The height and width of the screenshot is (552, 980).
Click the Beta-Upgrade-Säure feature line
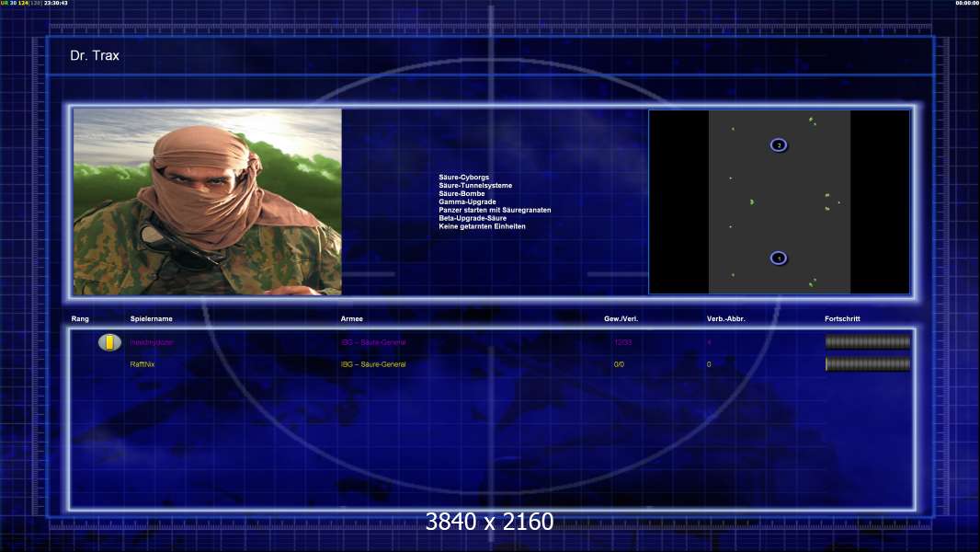click(x=473, y=218)
